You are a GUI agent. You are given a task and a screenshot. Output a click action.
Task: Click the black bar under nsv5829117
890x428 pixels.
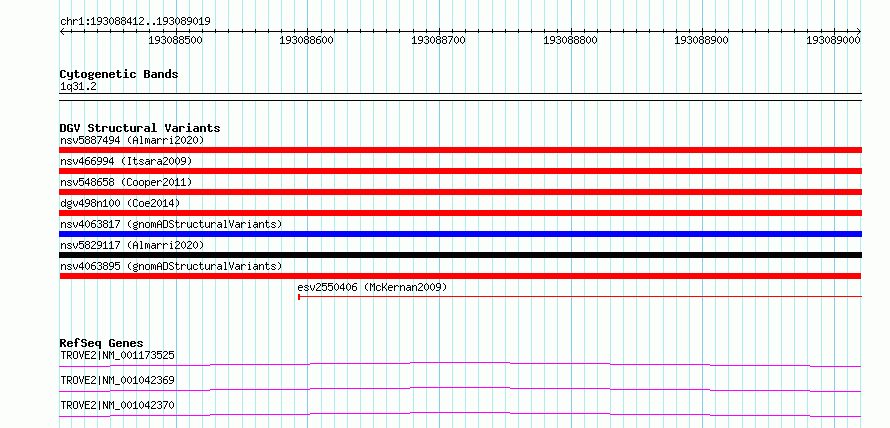coord(460,255)
